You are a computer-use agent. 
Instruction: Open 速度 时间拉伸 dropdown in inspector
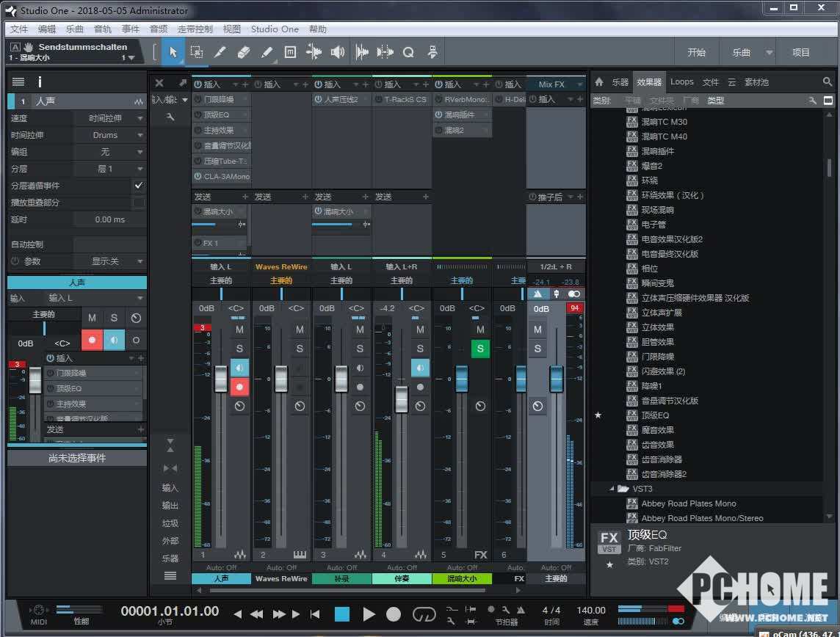(110, 117)
